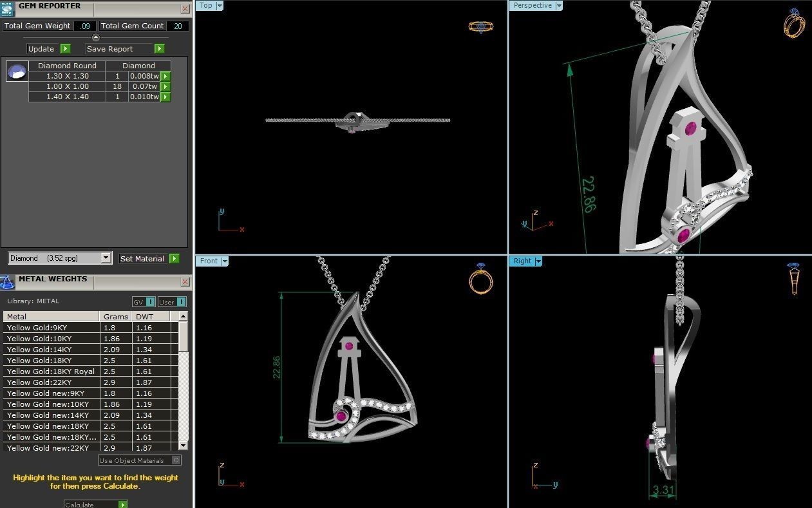The image size is (812, 508).
Task: Select the Yellow Gold:14KY row
Action: click(x=91, y=350)
